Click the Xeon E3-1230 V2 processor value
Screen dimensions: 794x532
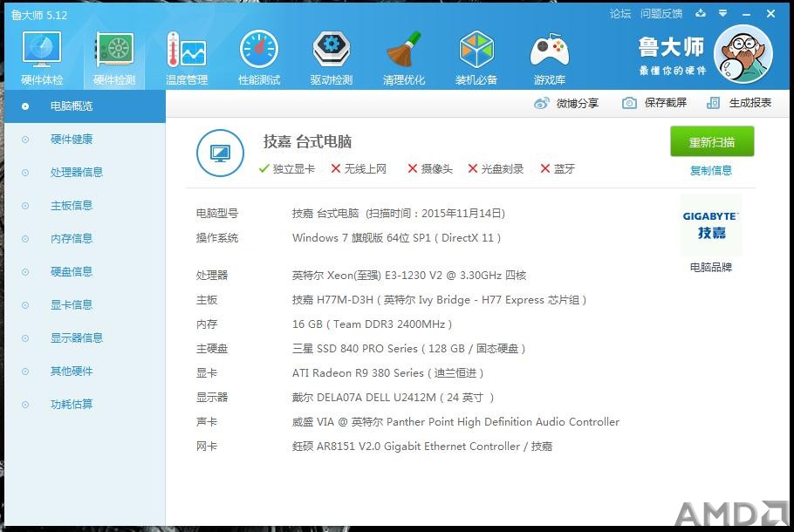pos(409,276)
